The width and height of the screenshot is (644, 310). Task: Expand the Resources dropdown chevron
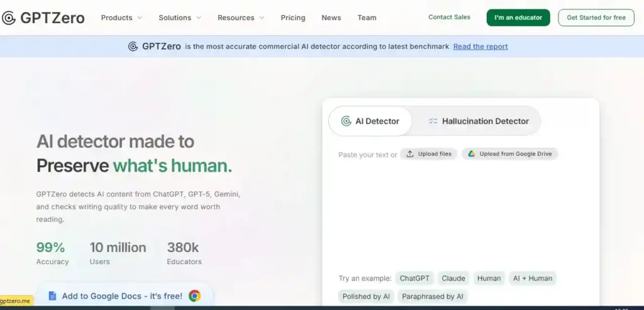pos(262,18)
